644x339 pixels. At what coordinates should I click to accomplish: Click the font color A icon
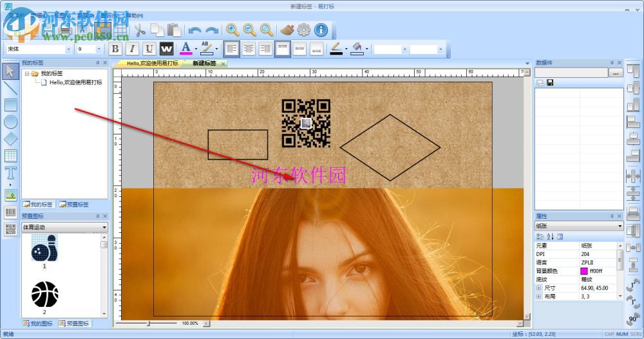click(x=186, y=48)
